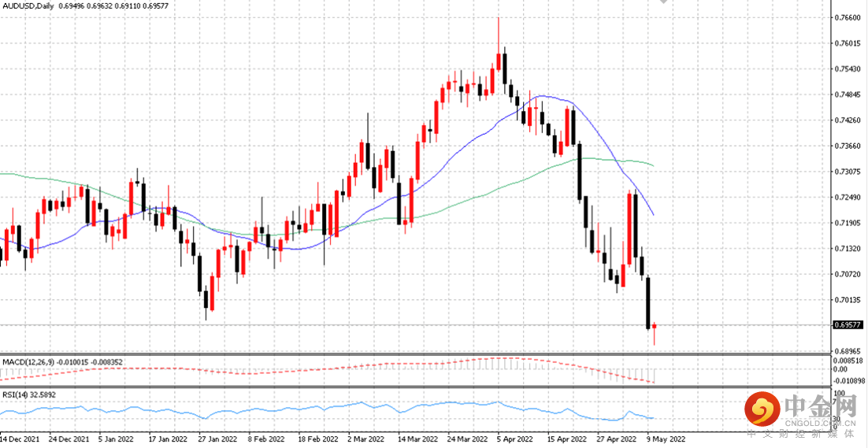Click the 24 Mar 2022 date label

(467, 439)
